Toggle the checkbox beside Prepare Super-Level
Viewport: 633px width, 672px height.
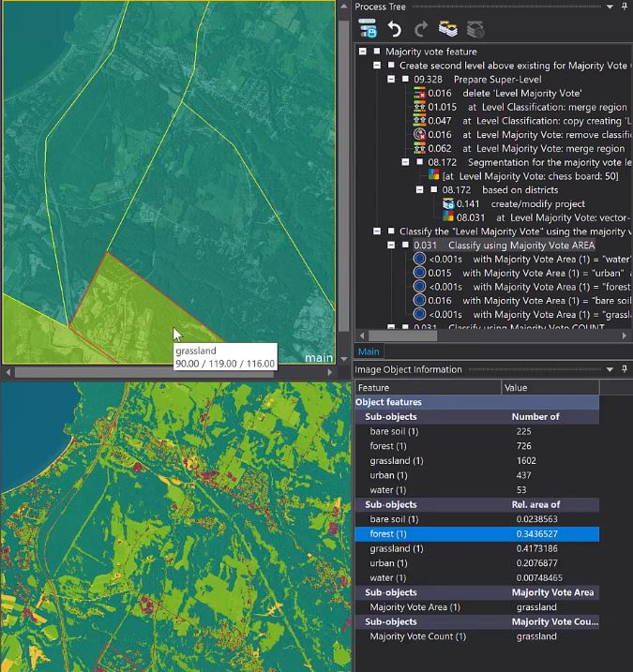pos(405,80)
